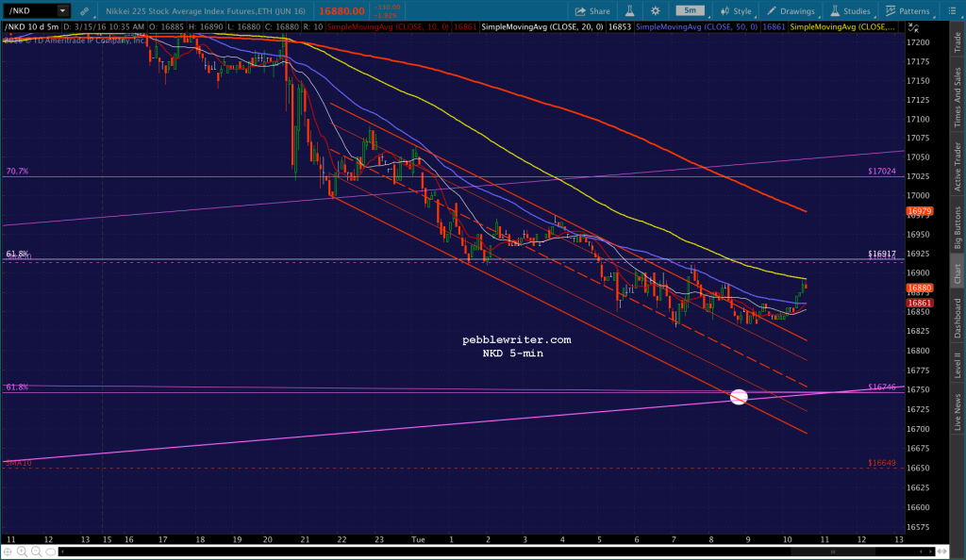Open the Big Buttons side tab

tap(958, 227)
